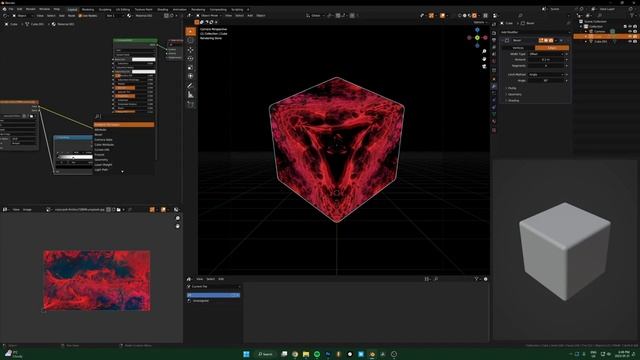Viewport: 640px width, 360px height.
Task: Click the Base Color swatch in Principled BSDF
Action: point(144,59)
